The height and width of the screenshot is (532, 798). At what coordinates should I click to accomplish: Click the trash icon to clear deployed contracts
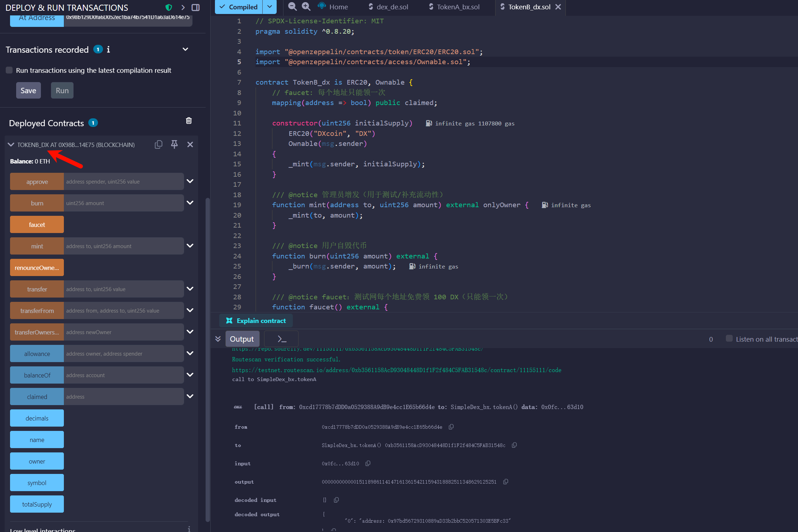click(189, 121)
